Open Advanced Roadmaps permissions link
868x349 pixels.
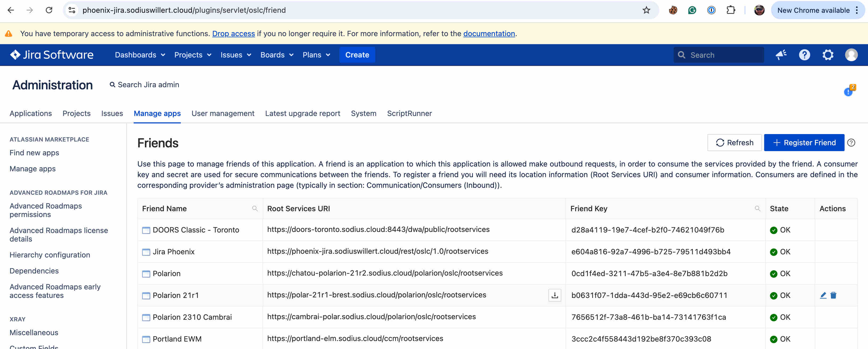click(46, 210)
